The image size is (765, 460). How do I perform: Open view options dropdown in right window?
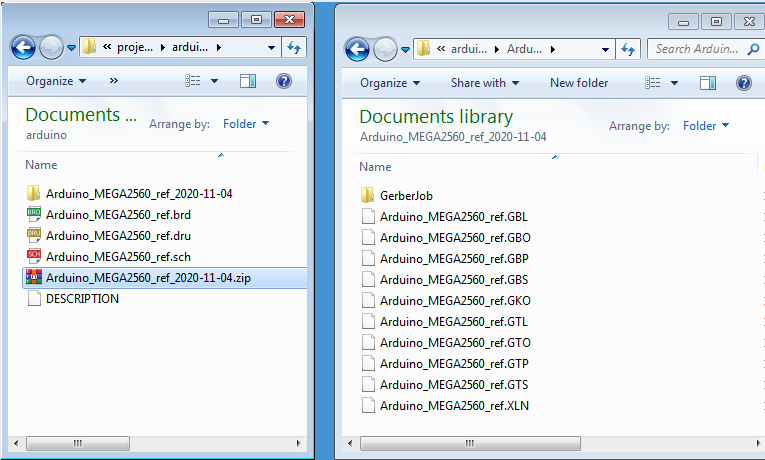(674, 83)
